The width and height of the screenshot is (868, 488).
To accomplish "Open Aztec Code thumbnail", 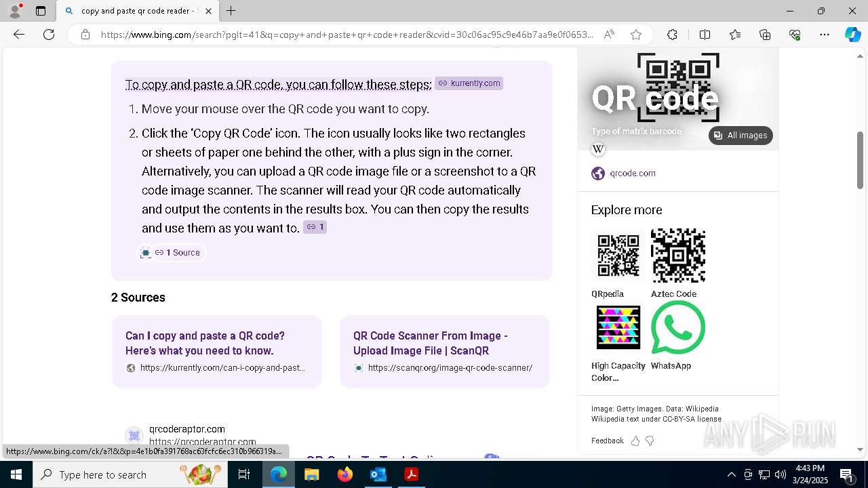I will pos(678,256).
